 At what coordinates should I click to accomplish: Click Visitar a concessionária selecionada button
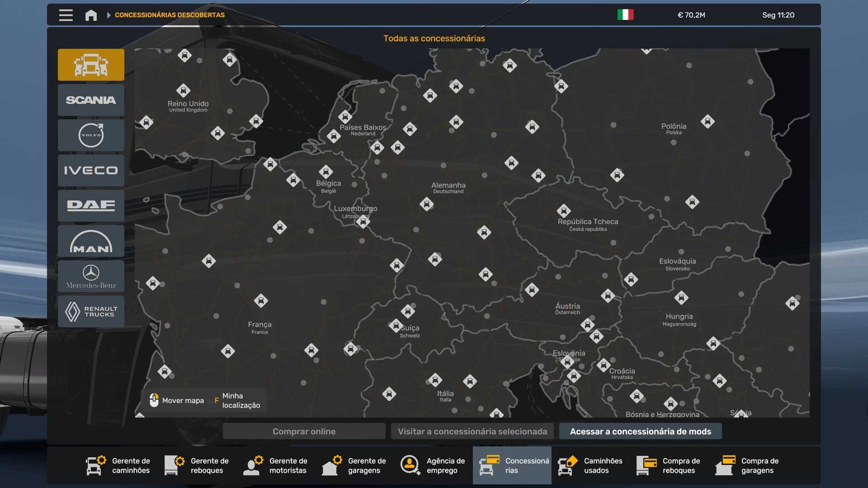pyautogui.click(x=472, y=431)
